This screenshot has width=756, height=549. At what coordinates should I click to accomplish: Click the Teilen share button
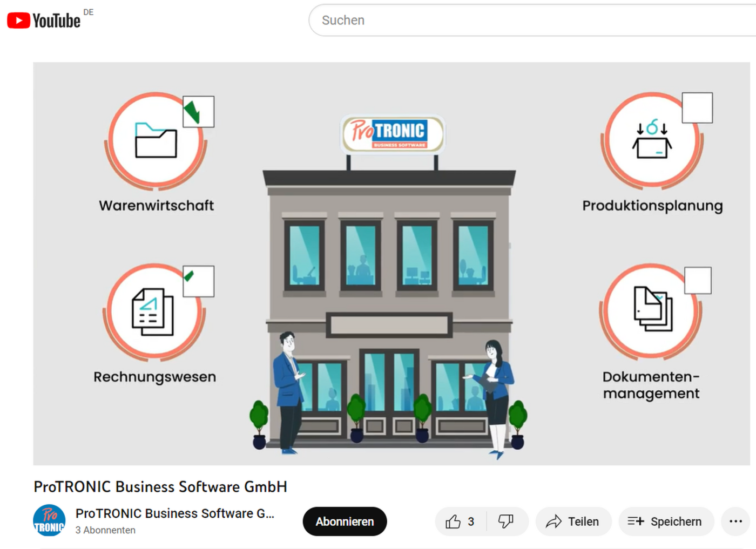point(573,521)
